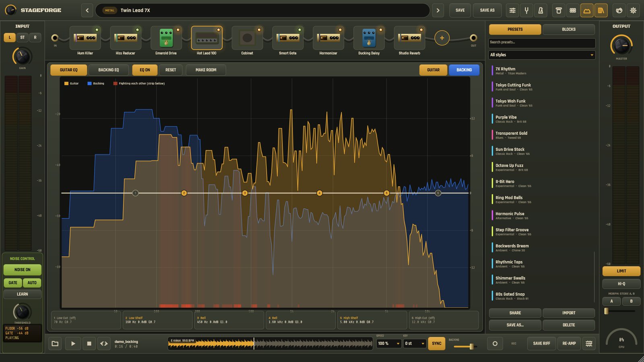Click SAVE in the top bar
644x362 pixels.
pyautogui.click(x=460, y=10)
